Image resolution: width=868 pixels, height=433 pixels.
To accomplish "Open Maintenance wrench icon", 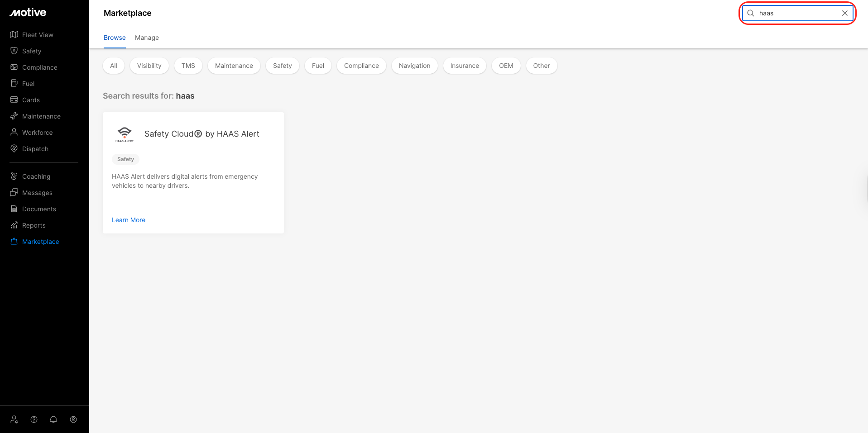I will pyautogui.click(x=14, y=116).
